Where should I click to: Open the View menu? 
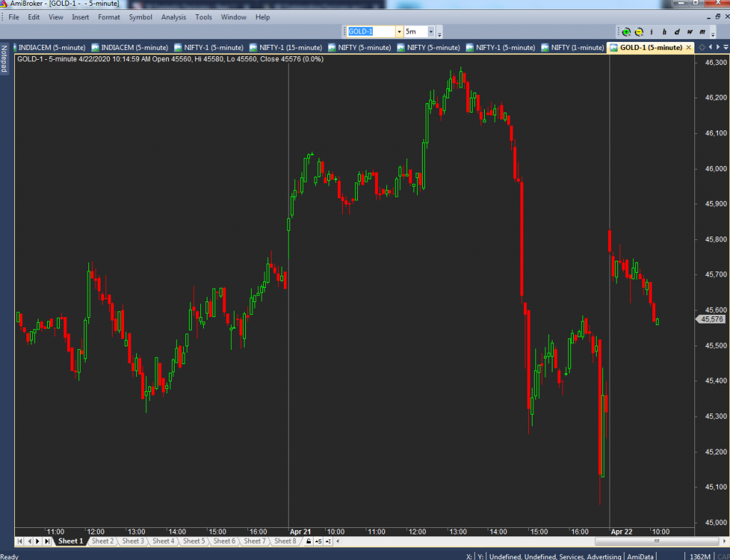click(56, 17)
